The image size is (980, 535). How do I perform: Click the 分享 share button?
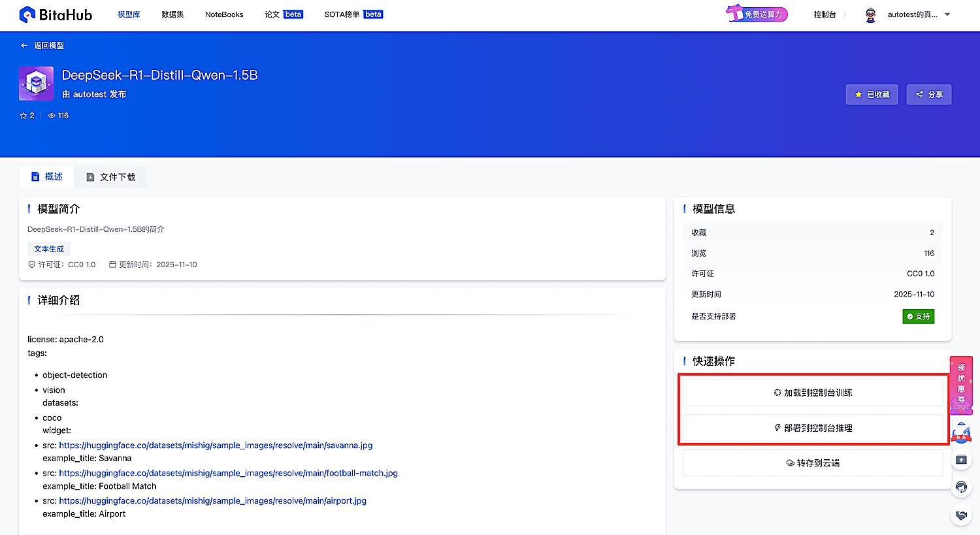coord(928,95)
